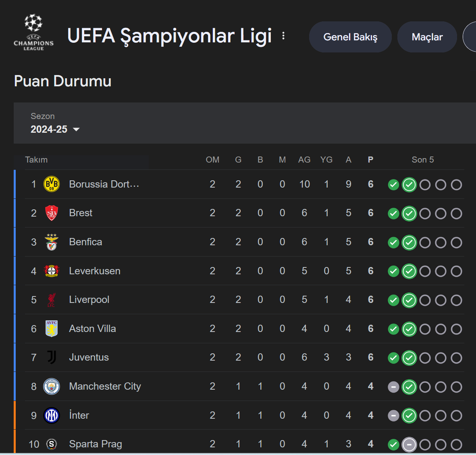Click Borussia Dortmund's highlighted latest win indicator
The image size is (476, 455).
(409, 185)
